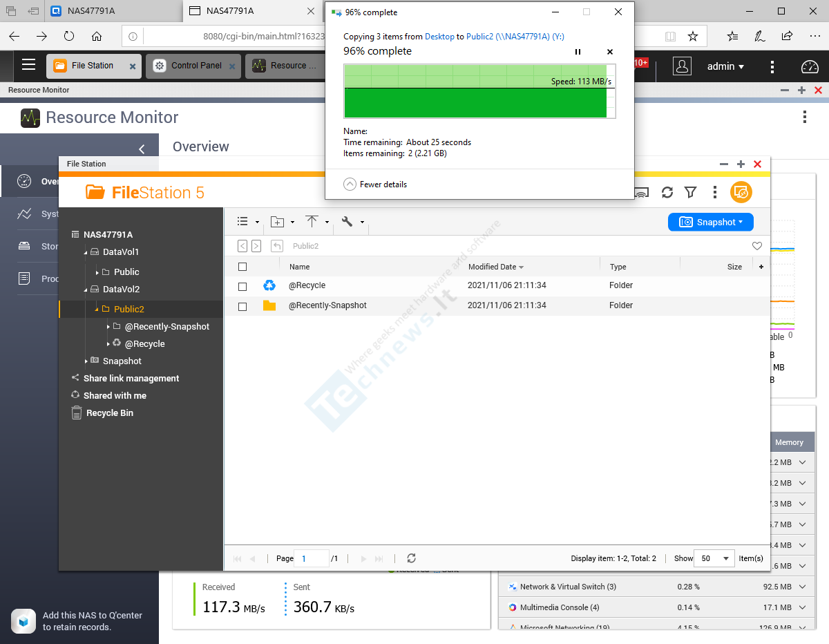Expand @Recently-Snapshot in folder tree
The image size is (829, 644).
tap(108, 326)
